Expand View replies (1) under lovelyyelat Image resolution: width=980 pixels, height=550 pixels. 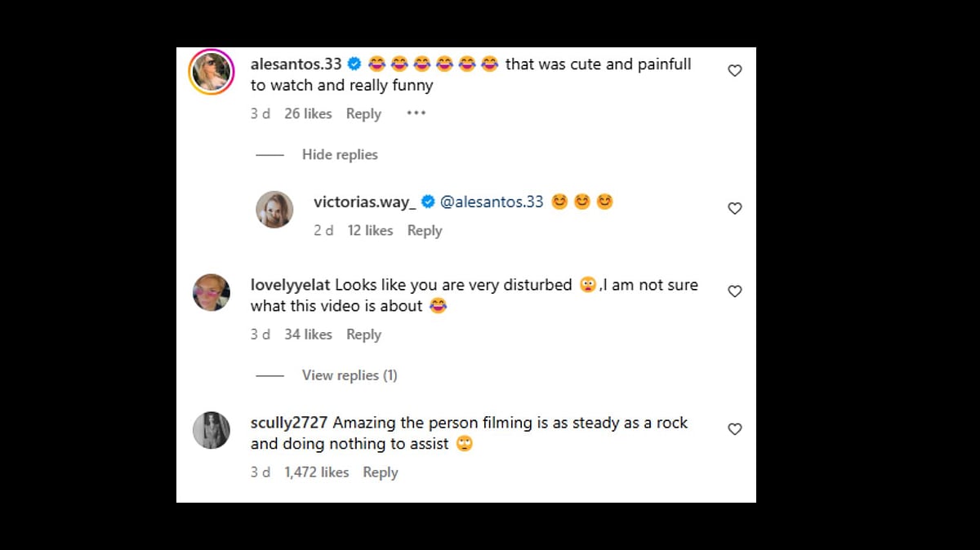(350, 375)
